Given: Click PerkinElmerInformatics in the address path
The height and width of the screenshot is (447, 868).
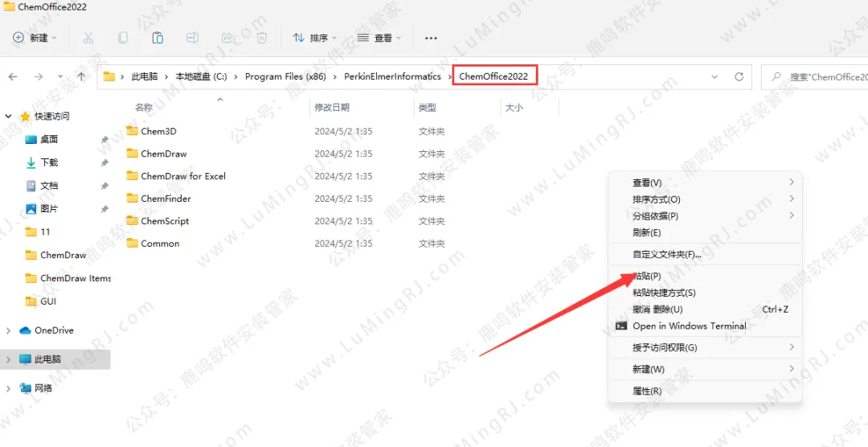Looking at the screenshot, I should coord(392,76).
